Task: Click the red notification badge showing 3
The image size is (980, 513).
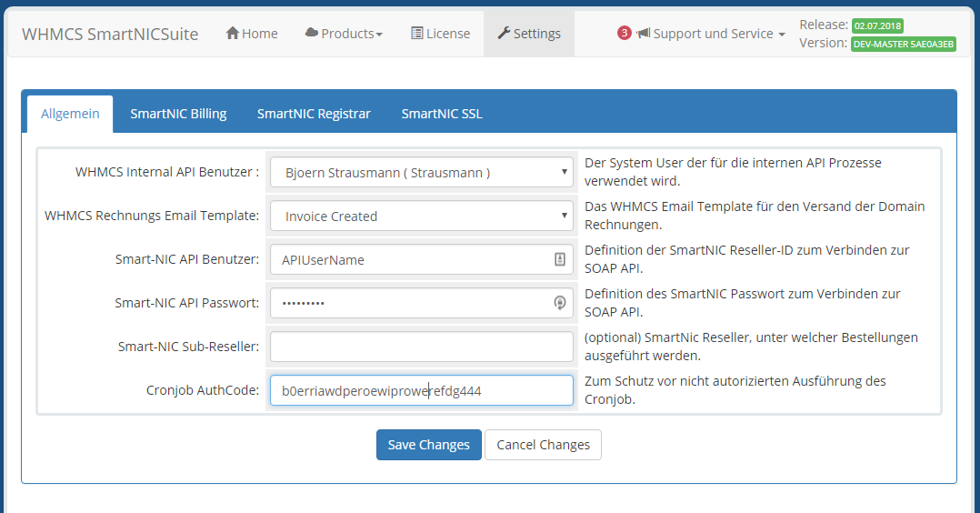Action: tap(624, 33)
